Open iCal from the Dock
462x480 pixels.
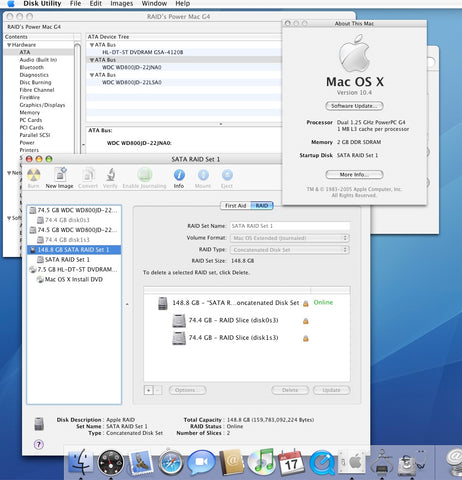pos(291,463)
